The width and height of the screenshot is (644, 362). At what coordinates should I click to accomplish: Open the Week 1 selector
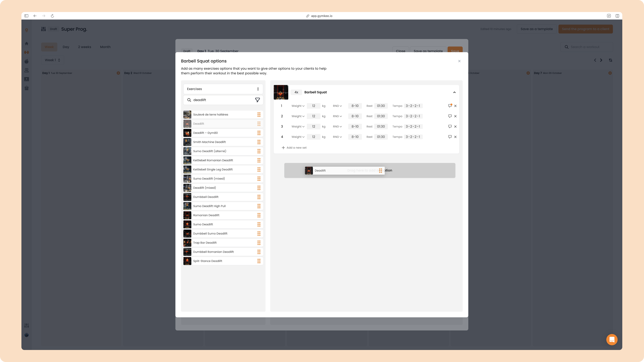[x=53, y=60]
